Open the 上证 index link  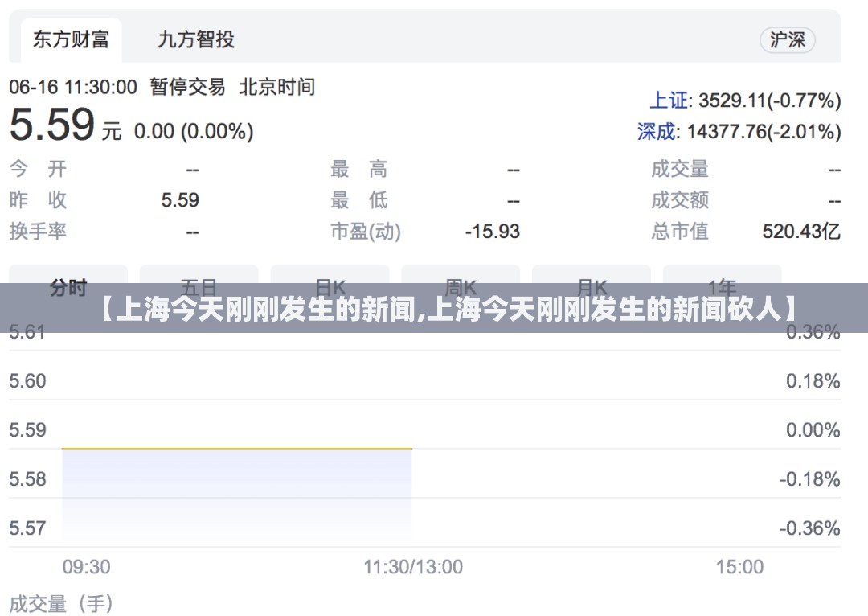tap(669, 101)
